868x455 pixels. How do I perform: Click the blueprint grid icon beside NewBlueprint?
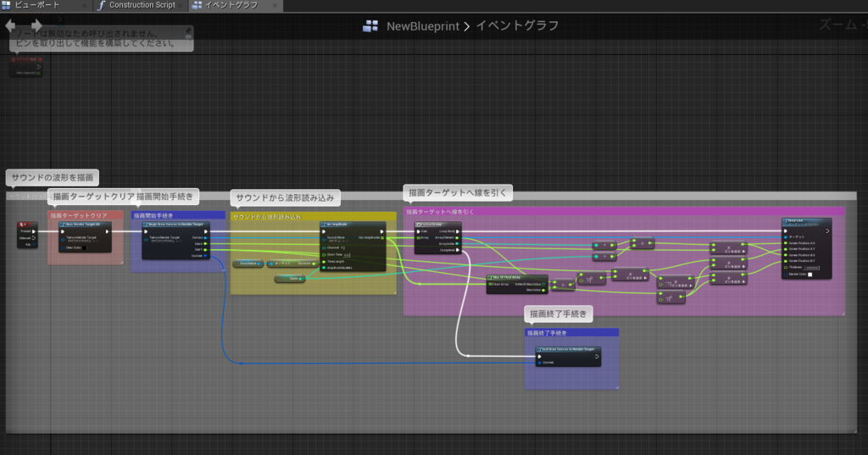370,26
